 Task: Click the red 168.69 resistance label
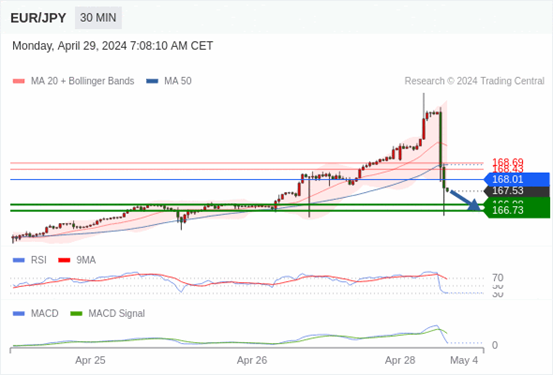pos(508,162)
